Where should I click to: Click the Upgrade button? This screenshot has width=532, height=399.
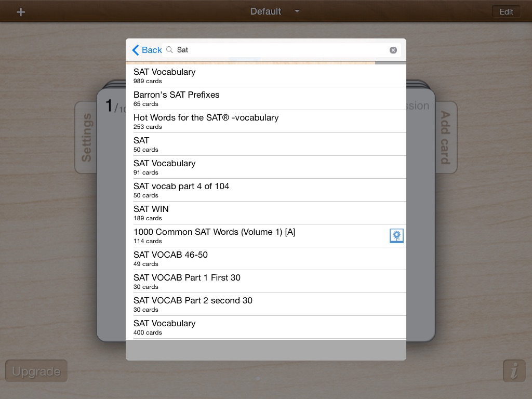(x=36, y=371)
